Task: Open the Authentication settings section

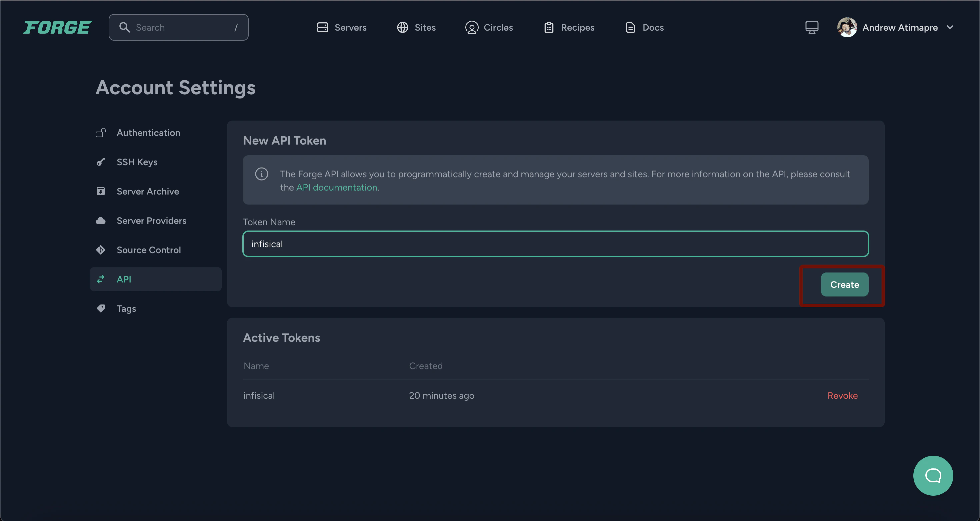Action: pyautogui.click(x=156, y=133)
